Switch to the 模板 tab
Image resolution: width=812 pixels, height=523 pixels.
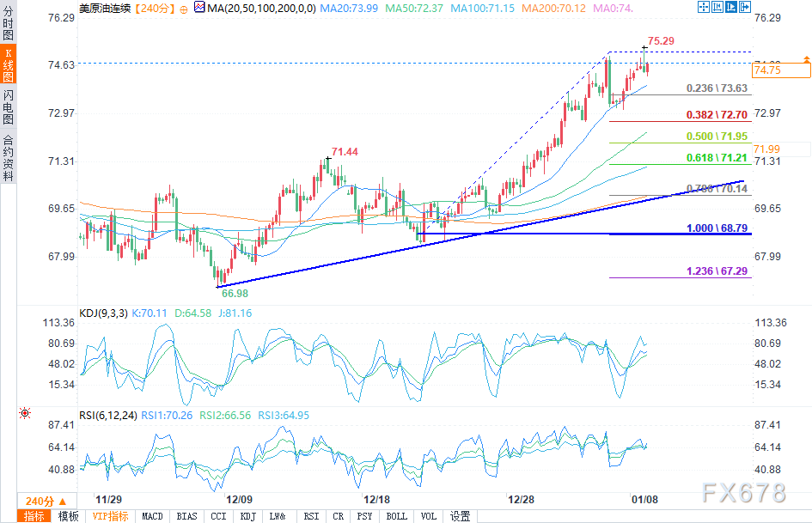pyautogui.click(x=69, y=516)
